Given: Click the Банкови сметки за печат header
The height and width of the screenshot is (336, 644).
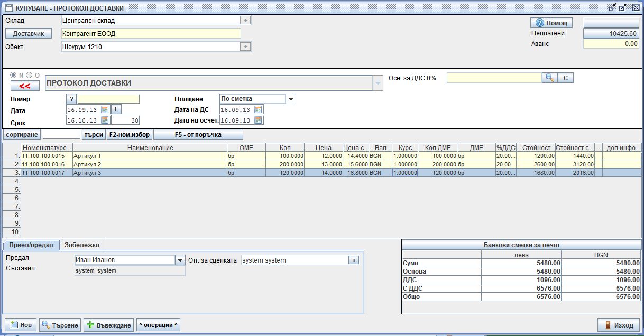Looking at the screenshot, I should (522, 245).
